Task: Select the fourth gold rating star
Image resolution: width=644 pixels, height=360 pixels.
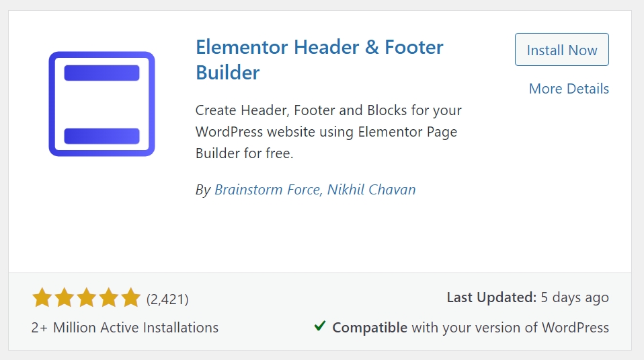Action: tap(109, 297)
